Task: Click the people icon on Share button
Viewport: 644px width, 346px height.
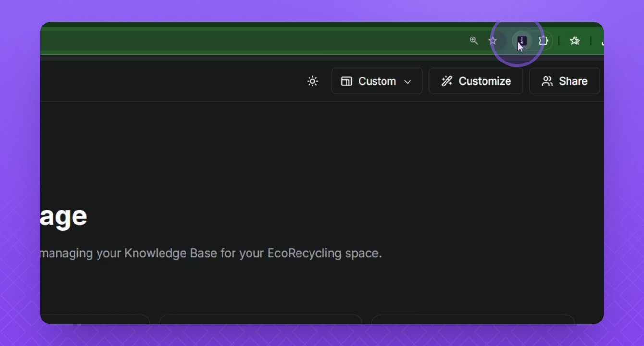Action: (547, 81)
